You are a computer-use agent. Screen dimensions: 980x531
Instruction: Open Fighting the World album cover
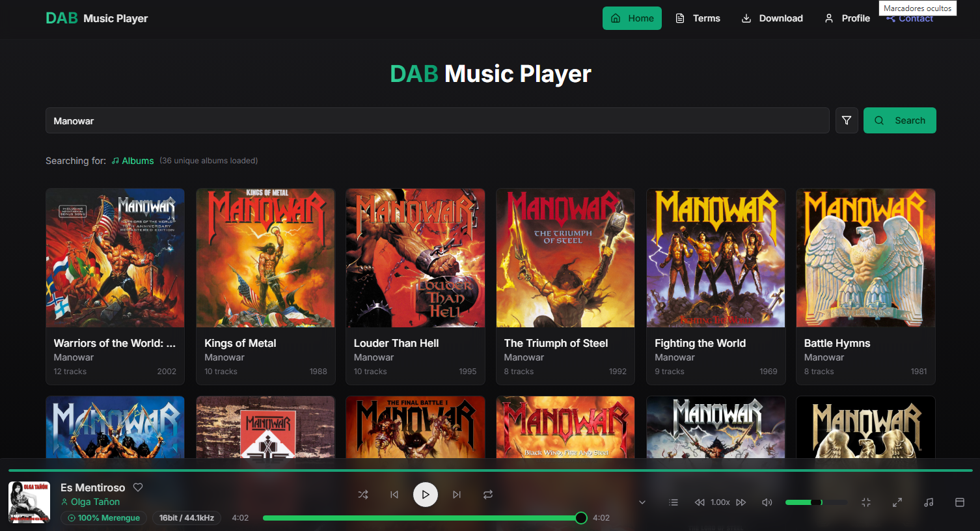click(716, 258)
